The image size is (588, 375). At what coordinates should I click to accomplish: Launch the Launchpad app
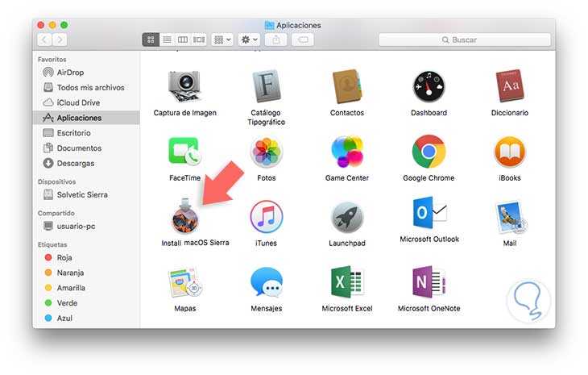(x=347, y=217)
